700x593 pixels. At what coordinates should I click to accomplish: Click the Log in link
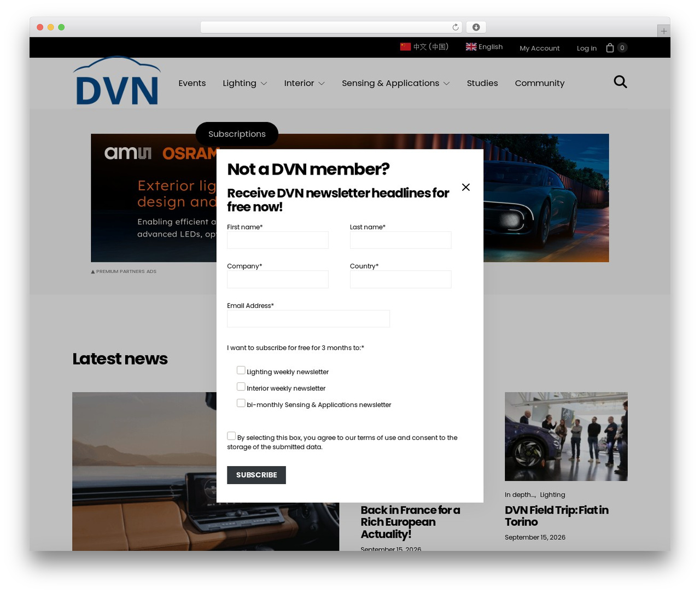click(587, 48)
